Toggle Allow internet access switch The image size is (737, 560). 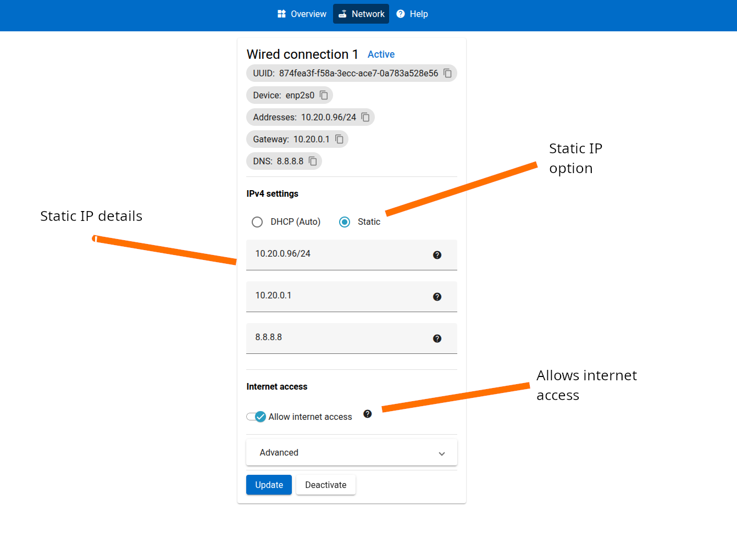coord(256,417)
